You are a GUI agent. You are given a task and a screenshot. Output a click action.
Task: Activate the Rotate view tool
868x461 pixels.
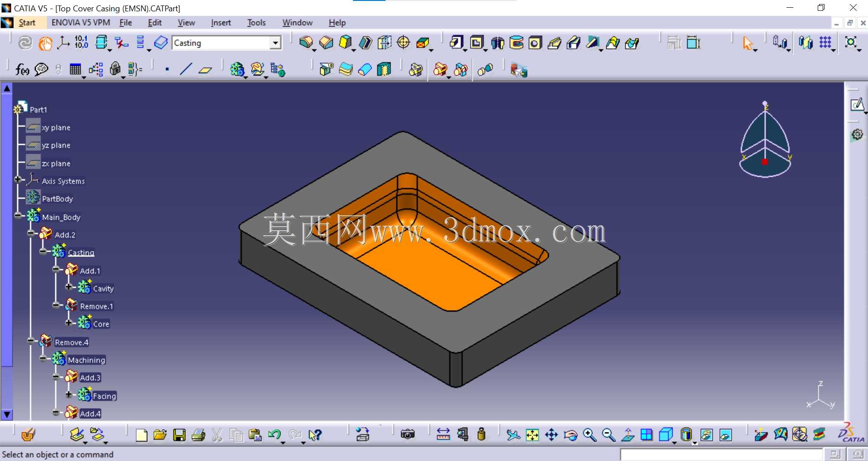coord(570,435)
